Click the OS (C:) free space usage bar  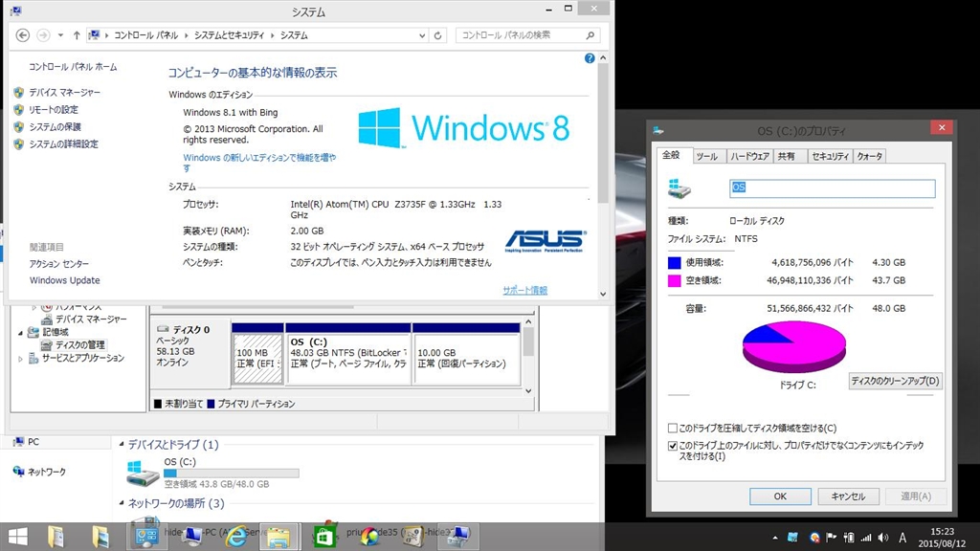coord(232,474)
